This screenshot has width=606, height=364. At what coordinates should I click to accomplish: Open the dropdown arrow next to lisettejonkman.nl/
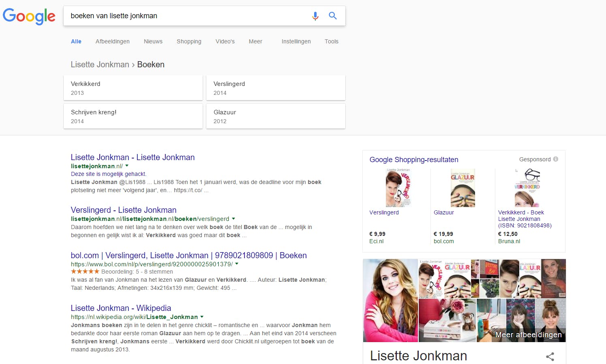(127, 166)
